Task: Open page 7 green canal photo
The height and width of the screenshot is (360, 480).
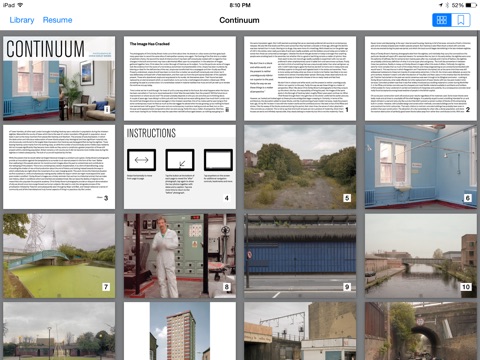Action: click(x=59, y=256)
